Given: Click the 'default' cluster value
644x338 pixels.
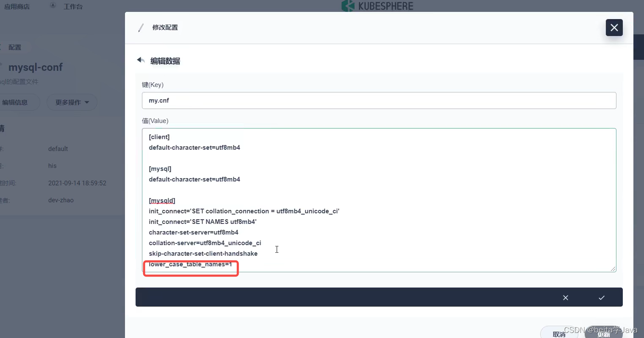Looking at the screenshot, I should click(x=58, y=149).
